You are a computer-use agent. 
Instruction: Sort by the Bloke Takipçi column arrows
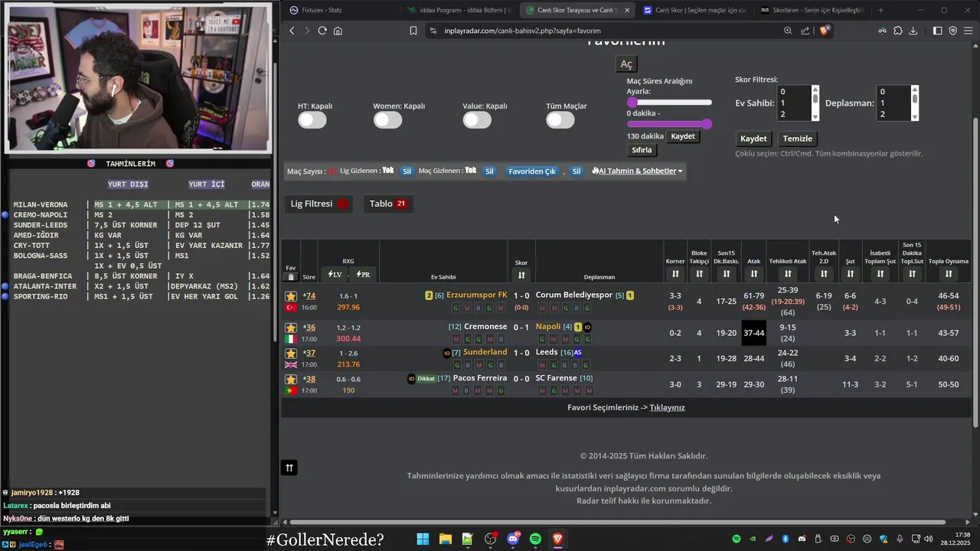699,274
